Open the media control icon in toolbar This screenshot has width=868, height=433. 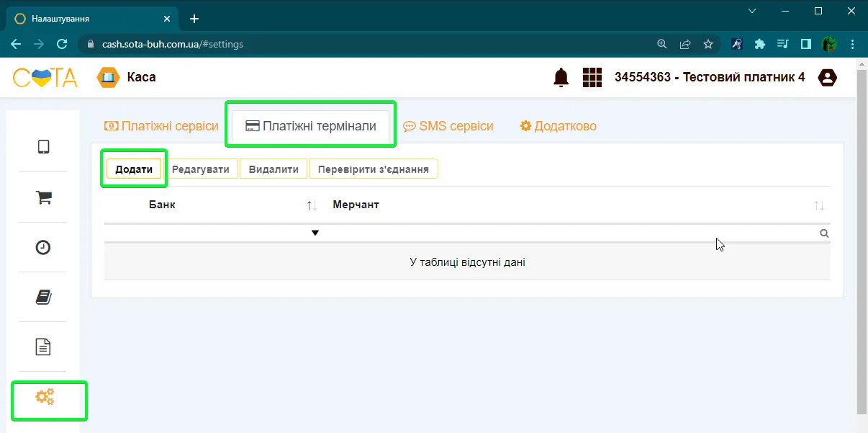(783, 44)
